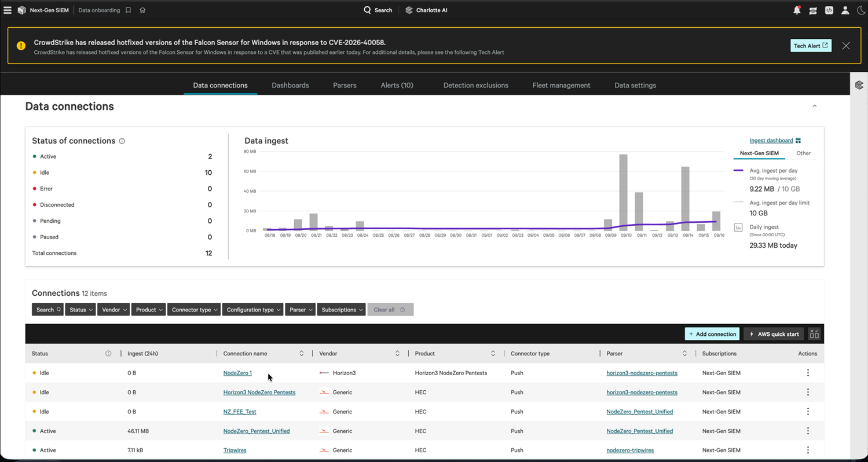Expand the Subscriptions filter dropdown
The height and width of the screenshot is (462, 868).
341,310
